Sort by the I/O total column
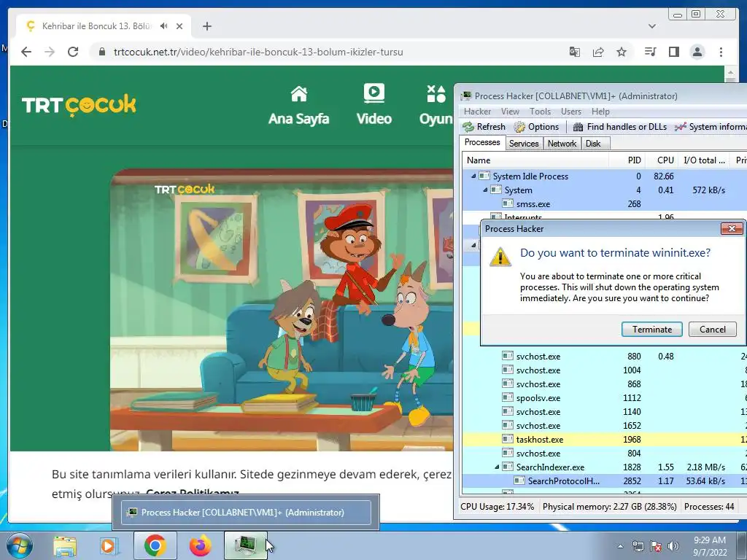Image resolution: width=747 pixels, height=560 pixels. (x=705, y=160)
